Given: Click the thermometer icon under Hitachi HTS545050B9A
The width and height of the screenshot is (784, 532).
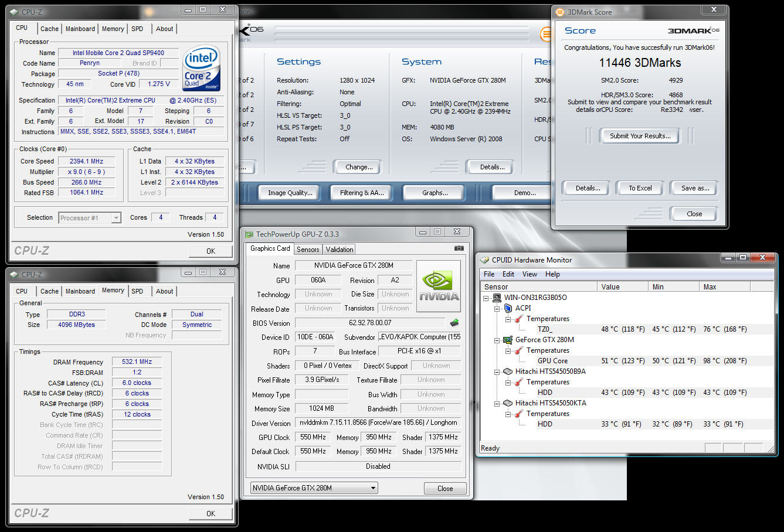Looking at the screenshot, I should 518,382.
